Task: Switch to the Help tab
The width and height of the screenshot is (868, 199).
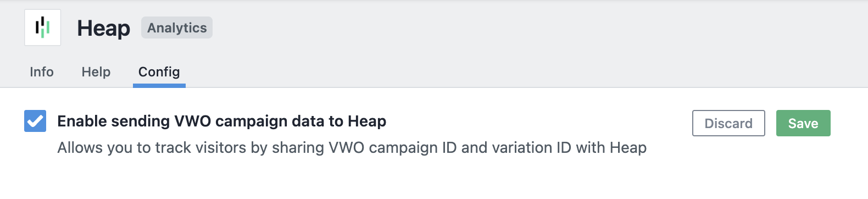Action: [x=96, y=72]
